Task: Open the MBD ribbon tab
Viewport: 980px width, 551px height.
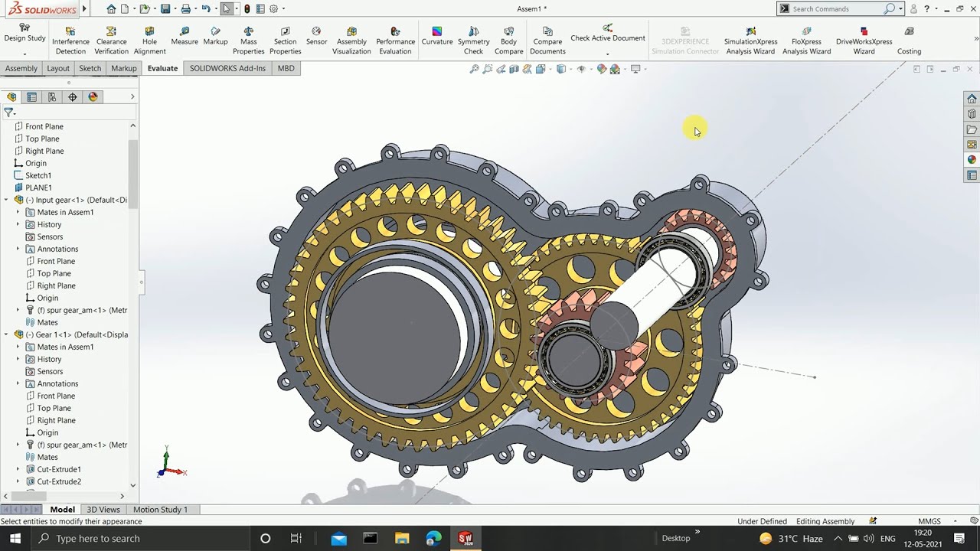Action: [x=286, y=68]
